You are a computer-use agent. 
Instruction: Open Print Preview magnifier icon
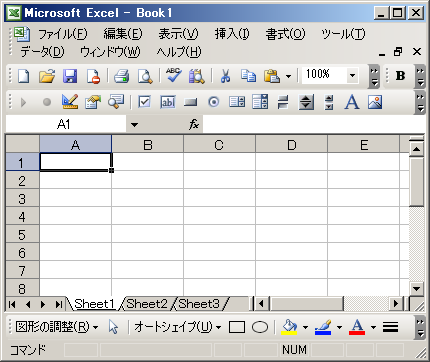pos(145,76)
